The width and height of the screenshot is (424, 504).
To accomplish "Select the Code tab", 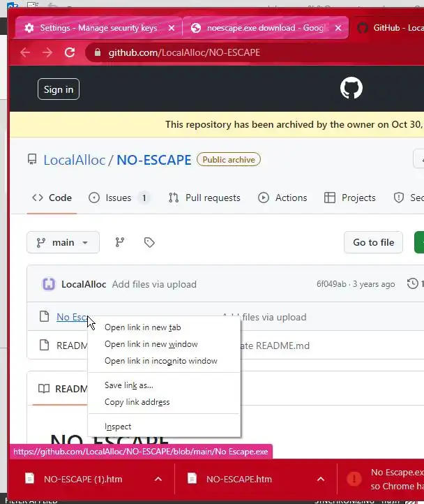I will click(x=52, y=198).
